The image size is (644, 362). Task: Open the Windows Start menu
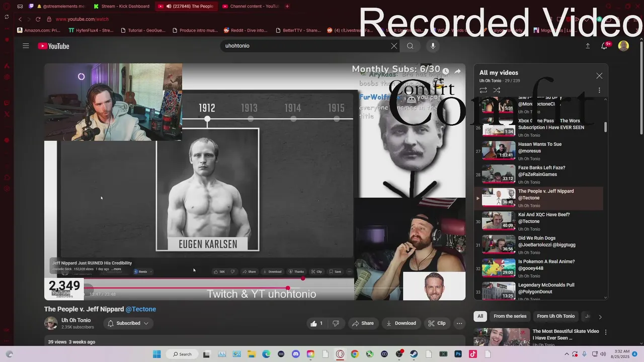[x=156, y=354]
